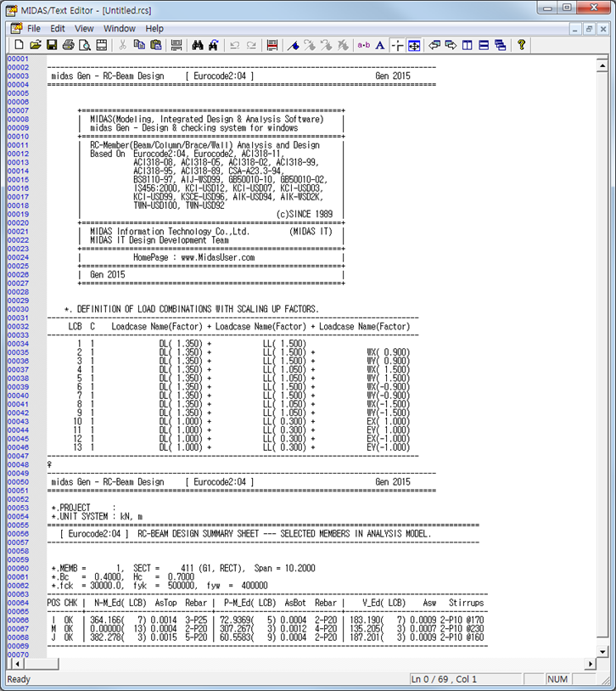
Task: Click the a-b replace text icon
Action: 363,45
